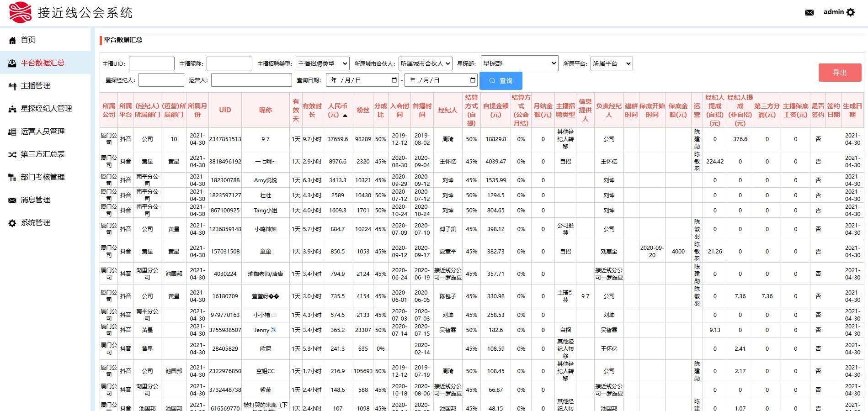Focus the 星探经纪人 input field
The width and height of the screenshot is (868, 411).
[161, 80]
